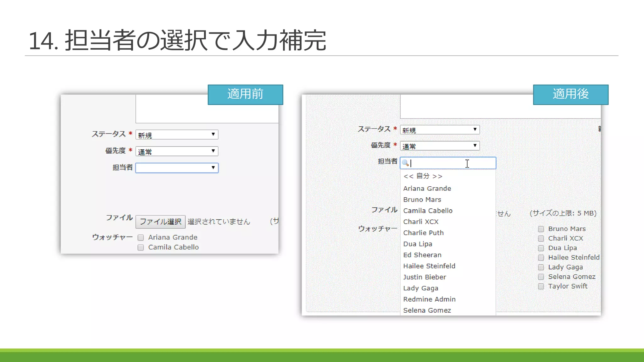644x362 pixels.
Task: Select Selena Gomez in assignee list
Action: pyautogui.click(x=448, y=310)
